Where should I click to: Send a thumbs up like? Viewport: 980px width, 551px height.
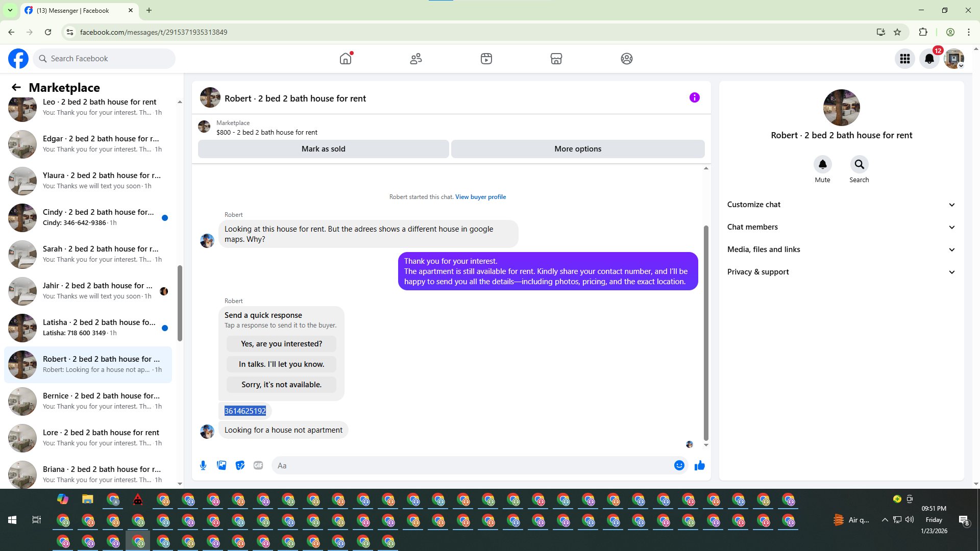[x=699, y=465]
